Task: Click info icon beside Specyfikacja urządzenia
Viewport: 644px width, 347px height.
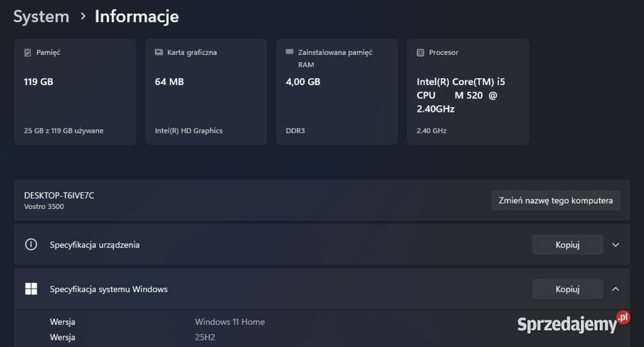Action: (31, 245)
